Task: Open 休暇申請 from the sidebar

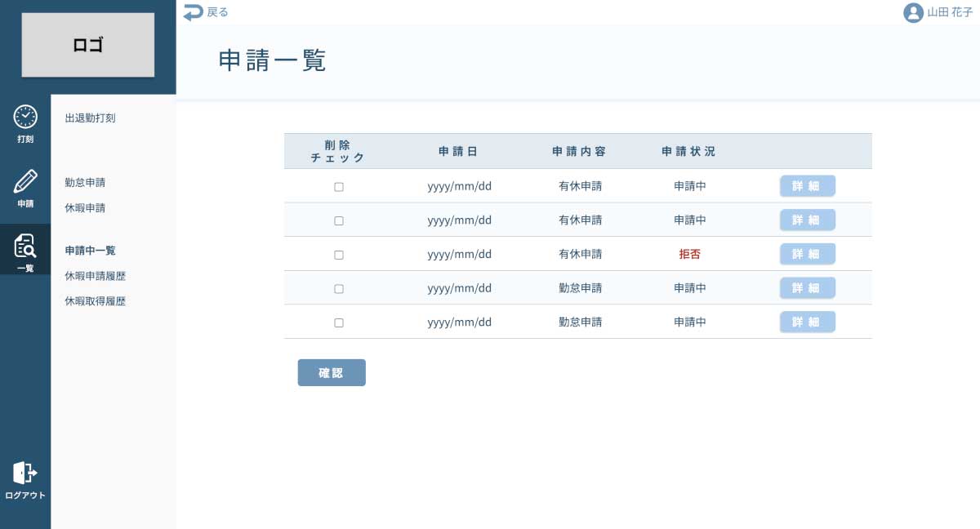Action: 85,208
